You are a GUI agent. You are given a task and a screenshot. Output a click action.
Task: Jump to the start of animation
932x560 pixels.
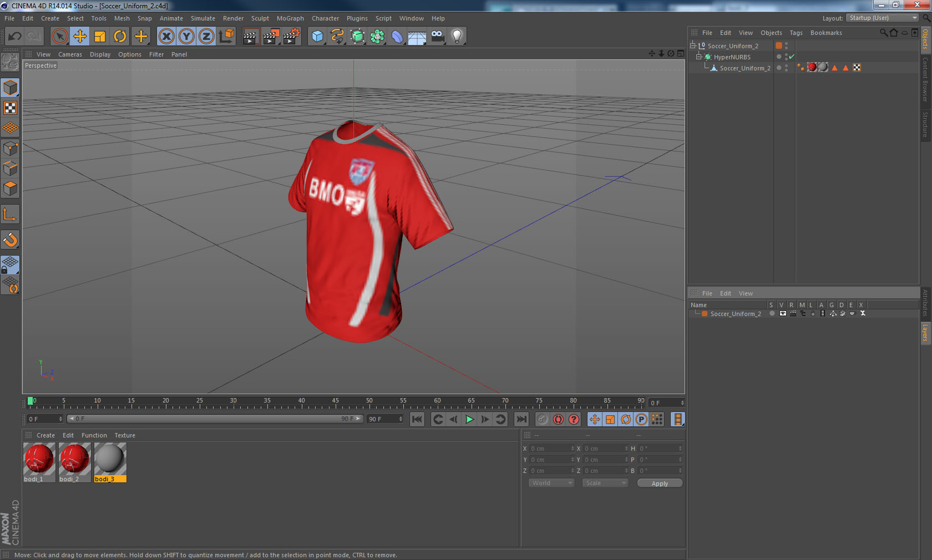click(x=417, y=419)
